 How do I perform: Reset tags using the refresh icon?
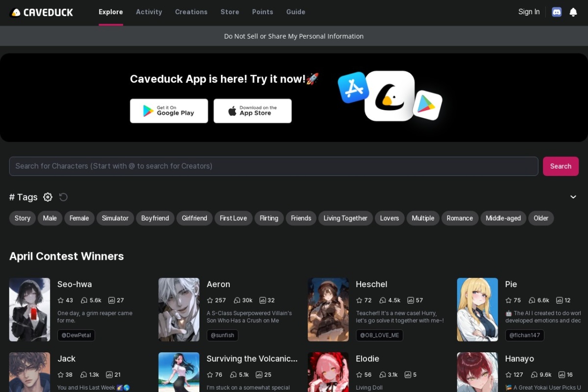pyautogui.click(x=63, y=197)
